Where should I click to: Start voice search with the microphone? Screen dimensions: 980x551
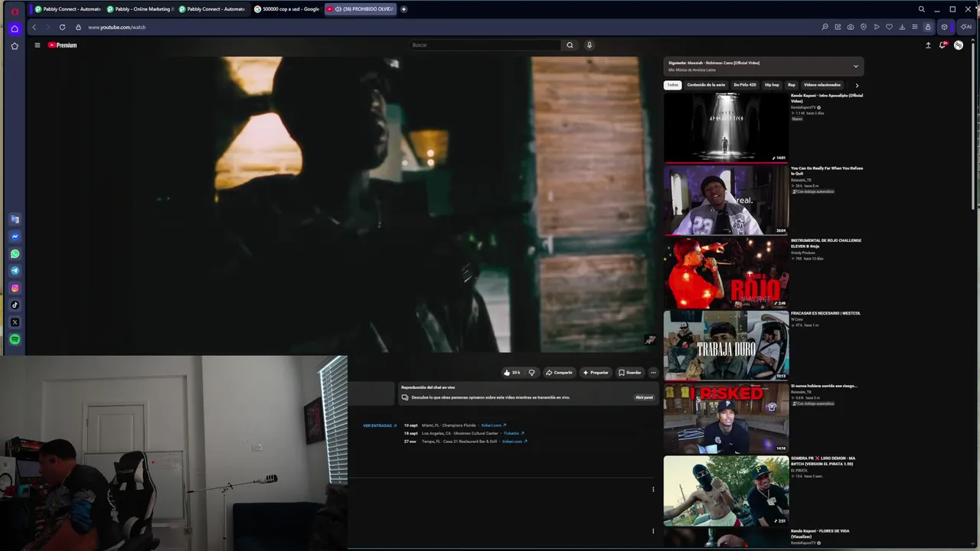coord(589,45)
